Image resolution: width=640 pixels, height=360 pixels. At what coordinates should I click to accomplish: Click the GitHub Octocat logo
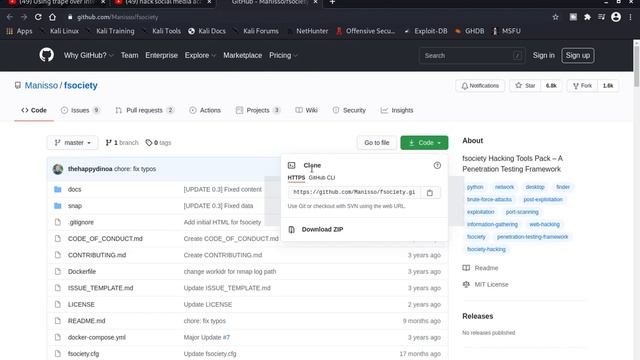point(47,55)
